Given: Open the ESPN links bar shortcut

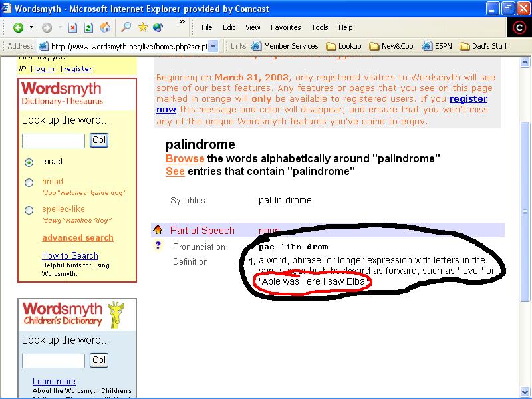Looking at the screenshot, I should [x=438, y=46].
